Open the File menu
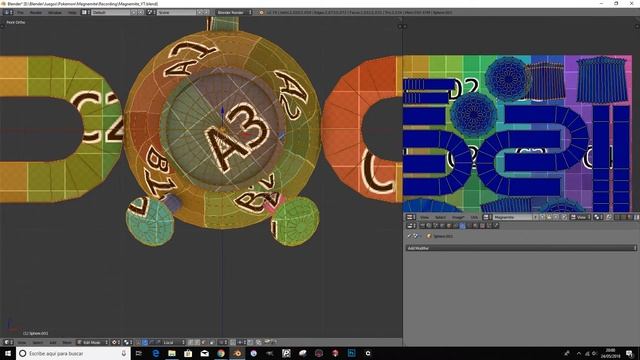Viewport: 640px width, 360px height. tap(20, 12)
